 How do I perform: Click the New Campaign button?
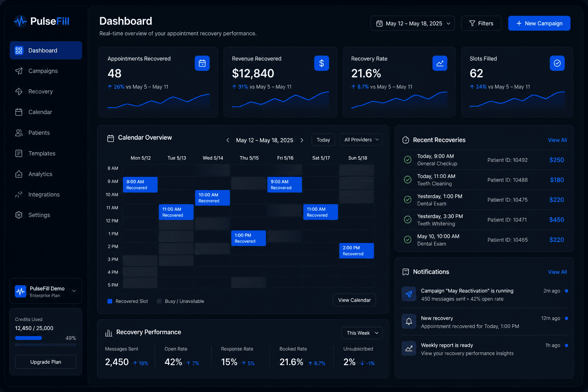coord(539,23)
